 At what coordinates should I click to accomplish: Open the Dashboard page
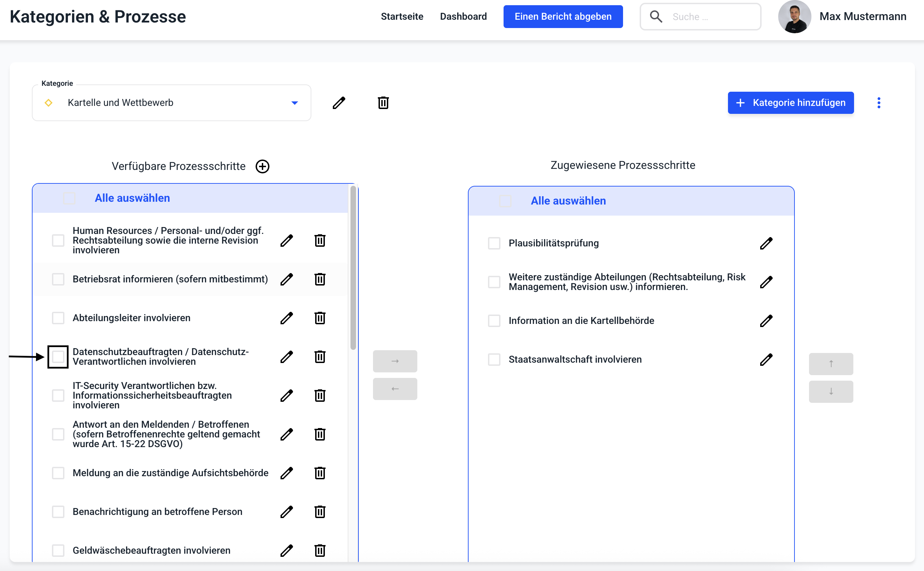(x=463, y=17)
